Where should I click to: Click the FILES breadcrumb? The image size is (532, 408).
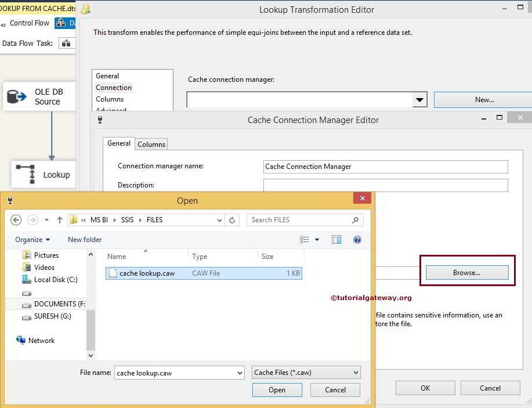click(154, 220)
